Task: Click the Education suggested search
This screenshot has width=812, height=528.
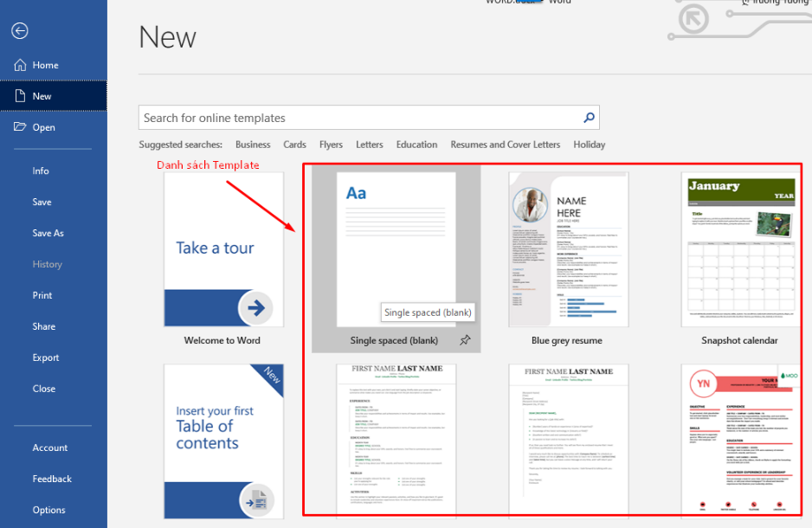Action: pos(417,145)
